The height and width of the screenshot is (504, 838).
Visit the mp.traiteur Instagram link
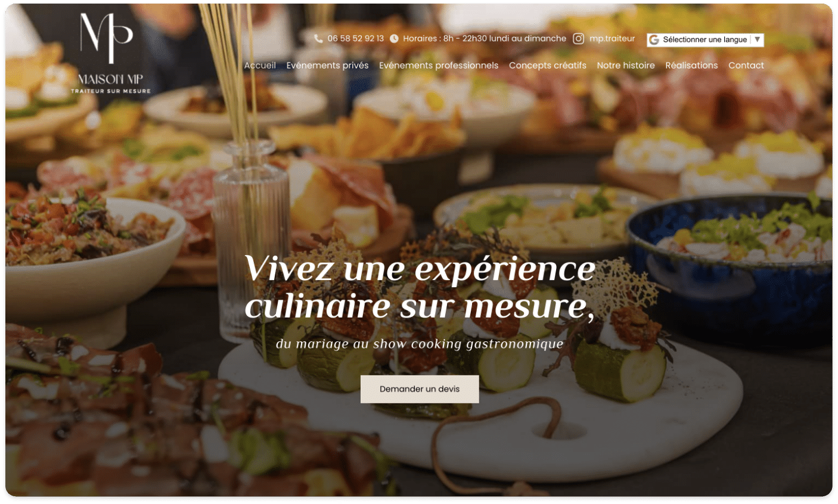(612, 39)
